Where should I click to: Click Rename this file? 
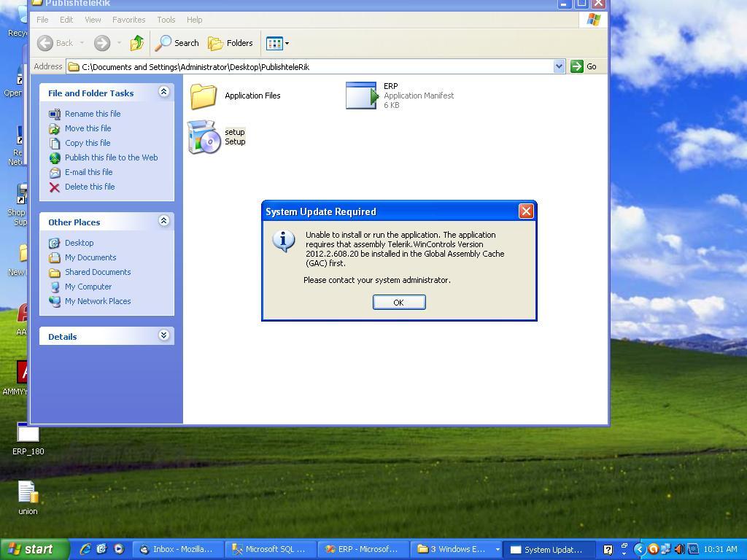[x=93, y=114]
